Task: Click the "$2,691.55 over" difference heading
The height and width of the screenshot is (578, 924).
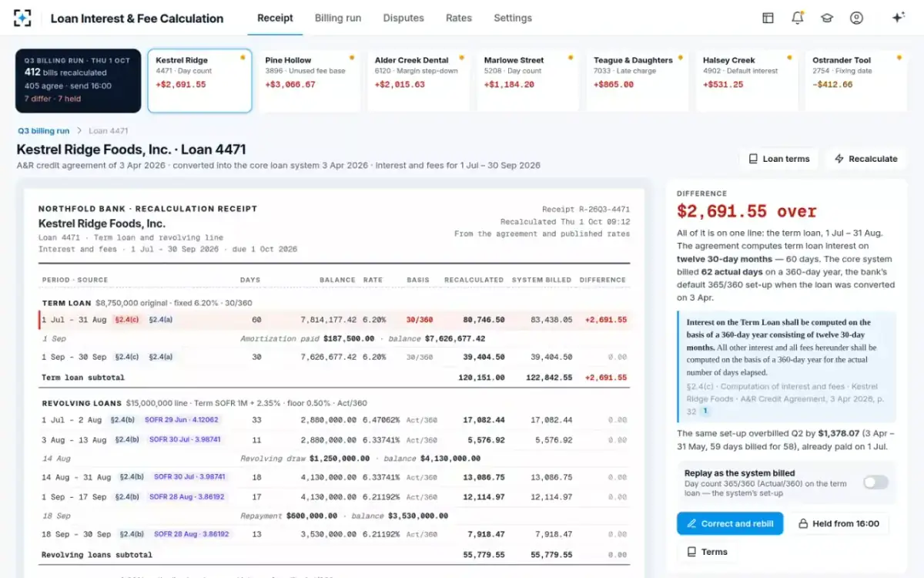Action: pos(747,212)
